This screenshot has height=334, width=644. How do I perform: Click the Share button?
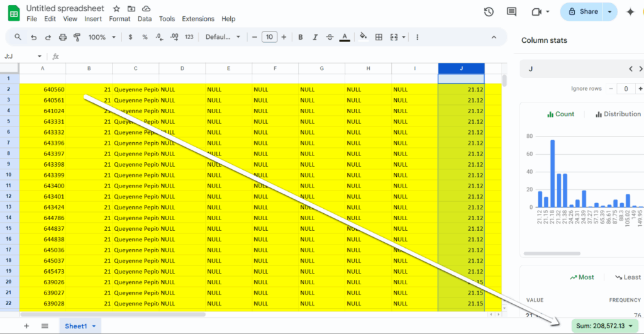[583, 12]
